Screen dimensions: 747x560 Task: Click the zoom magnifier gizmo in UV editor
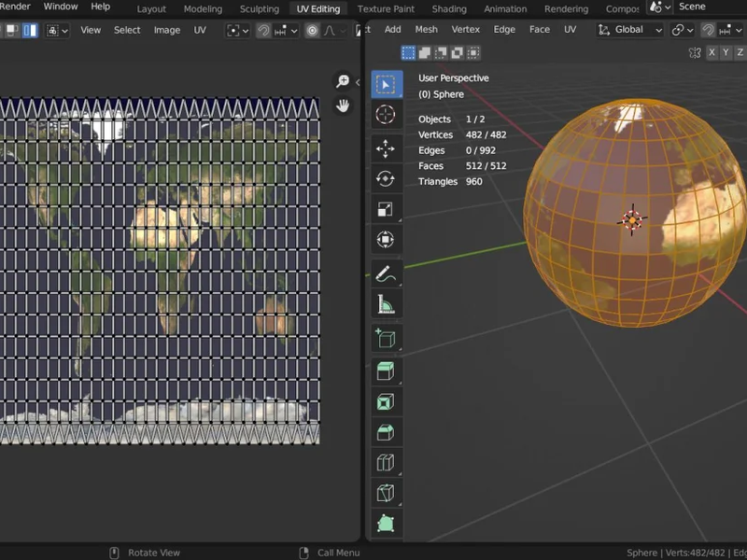[x=343, y=80]
